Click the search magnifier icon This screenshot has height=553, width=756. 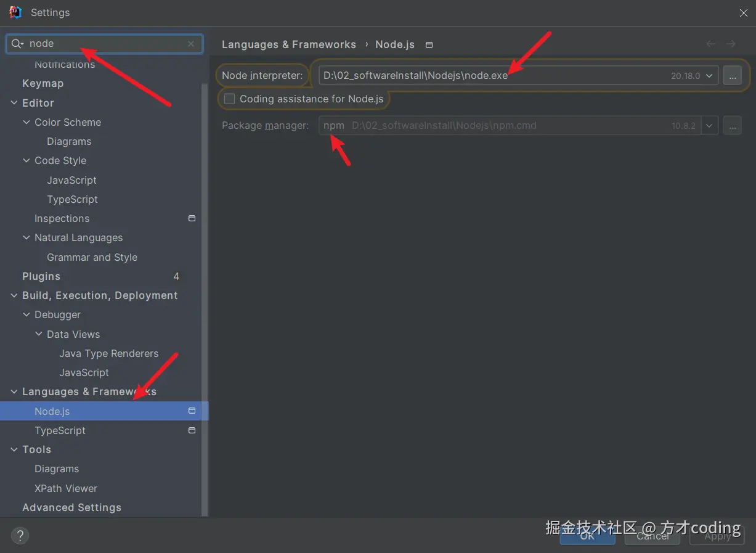(17, 44)
